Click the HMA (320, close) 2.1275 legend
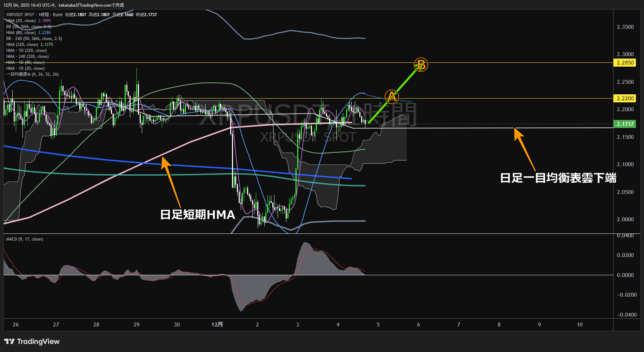644x352 pixels. click(29, 45)
